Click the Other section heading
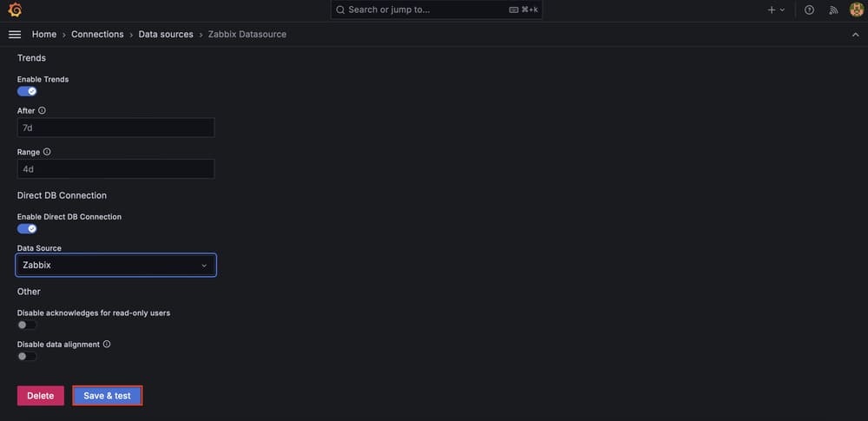868x421 pixels. [x=29, y=292]
